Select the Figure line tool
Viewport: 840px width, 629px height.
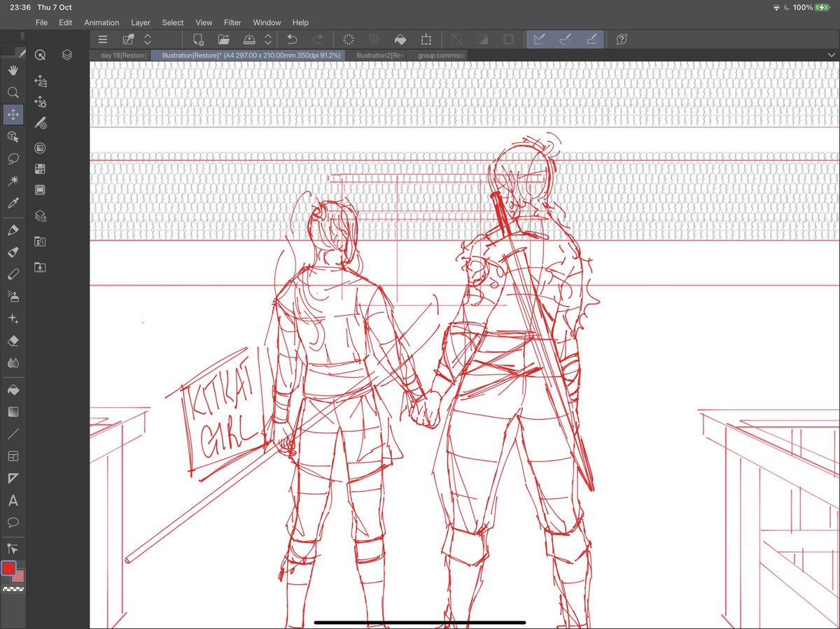[13, 434]
